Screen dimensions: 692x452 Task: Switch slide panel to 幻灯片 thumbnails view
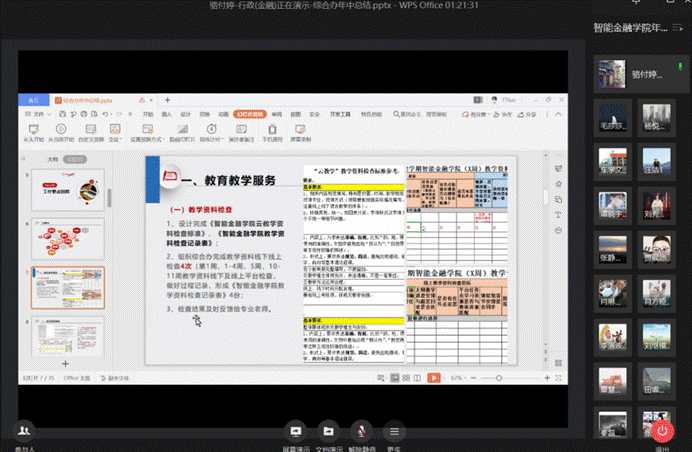point(75,159)
